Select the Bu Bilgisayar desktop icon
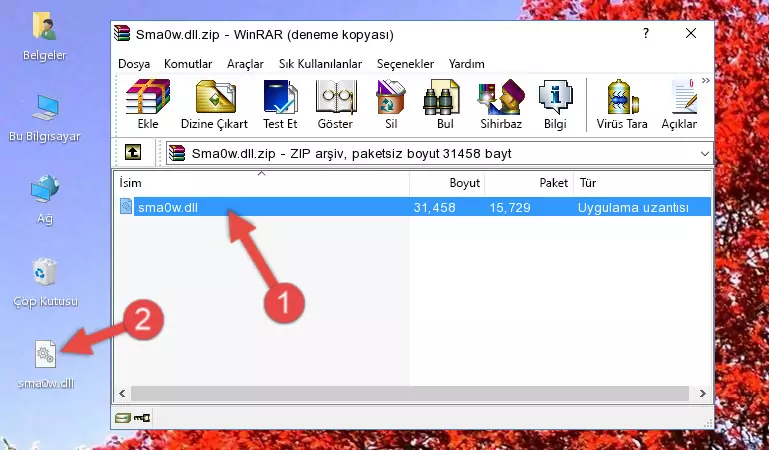Image resolution: width=769 pixels, height=450 pixels. (x=45, y=119)
